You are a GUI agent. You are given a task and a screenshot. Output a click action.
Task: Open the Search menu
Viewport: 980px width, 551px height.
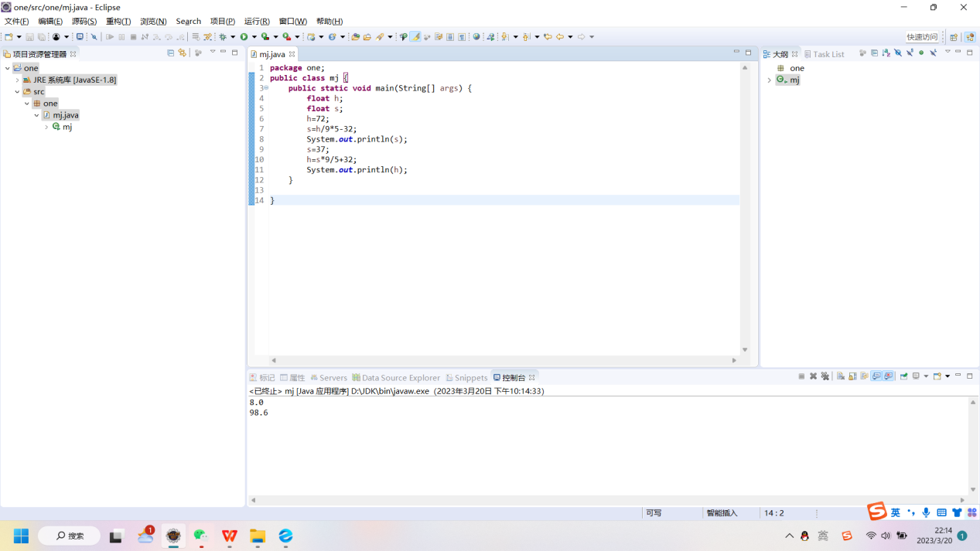pyautogui.click(x=188, y=21)
